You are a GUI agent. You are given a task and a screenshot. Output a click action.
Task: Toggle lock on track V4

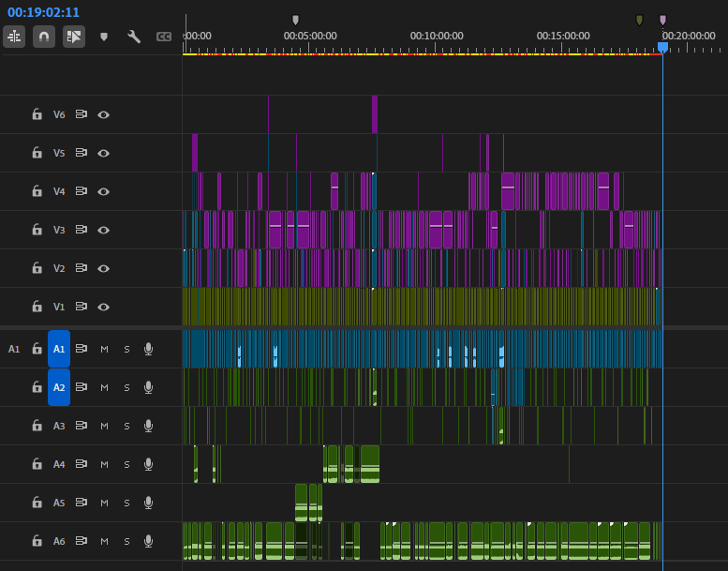[37, 191]
